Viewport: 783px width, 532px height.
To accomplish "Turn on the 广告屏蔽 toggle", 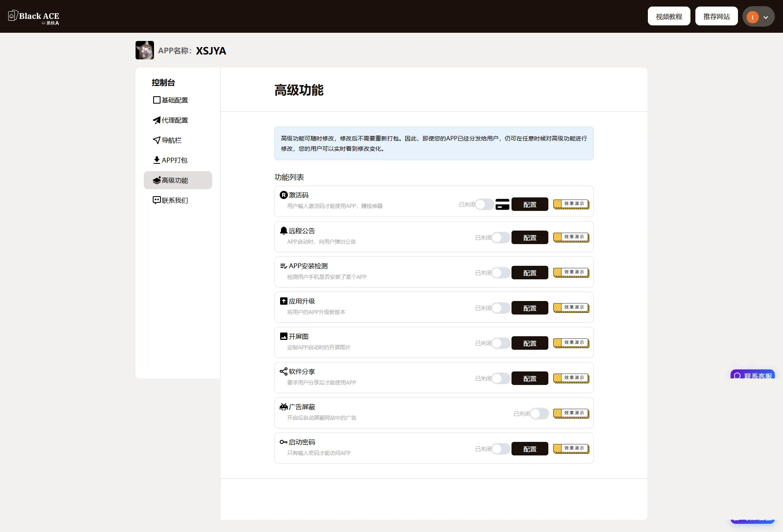I will tap(539, 414).
